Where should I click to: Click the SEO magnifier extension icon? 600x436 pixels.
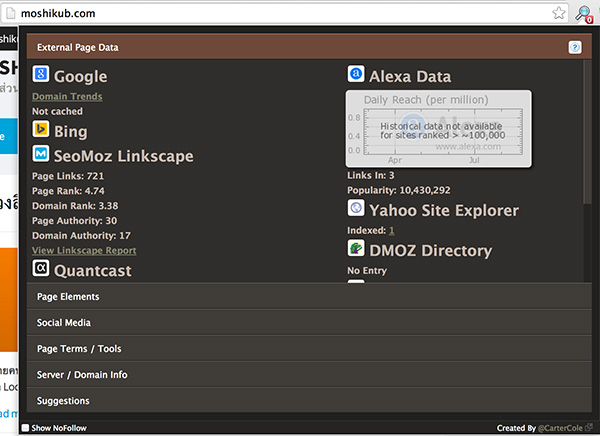[584, 14]
